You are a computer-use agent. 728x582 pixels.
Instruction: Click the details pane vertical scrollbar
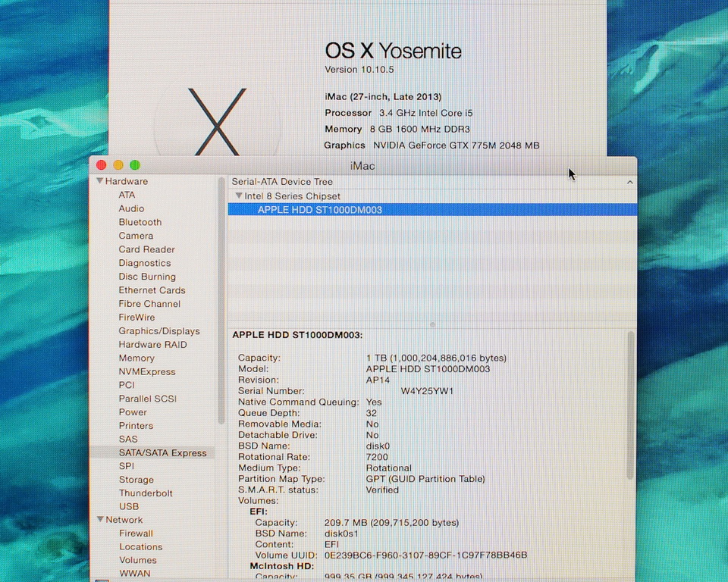click(630, 405)
